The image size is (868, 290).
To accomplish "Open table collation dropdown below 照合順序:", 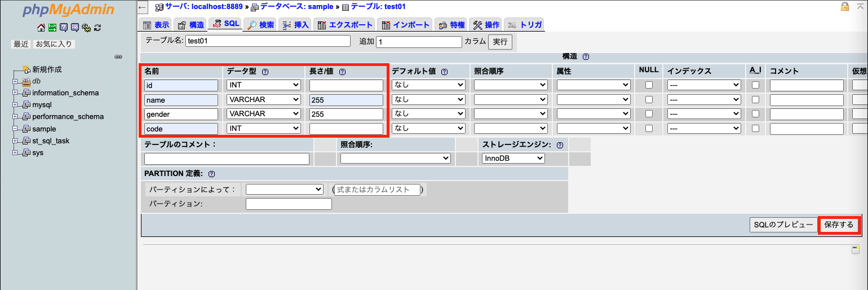I will pyautogui.click(x=396, y=159).
